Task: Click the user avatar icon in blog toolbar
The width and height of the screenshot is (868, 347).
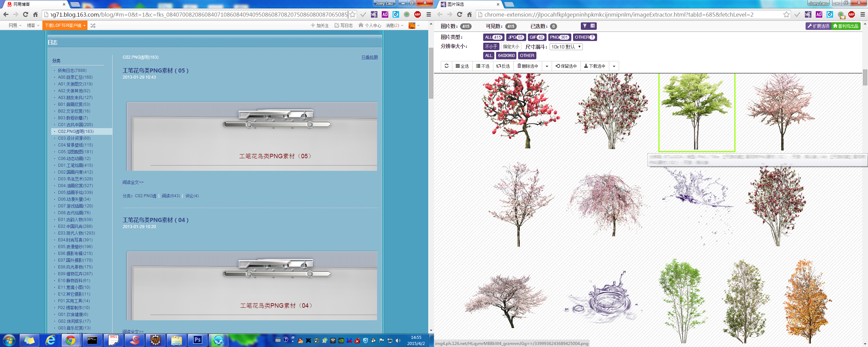Action: coord(412,25)
